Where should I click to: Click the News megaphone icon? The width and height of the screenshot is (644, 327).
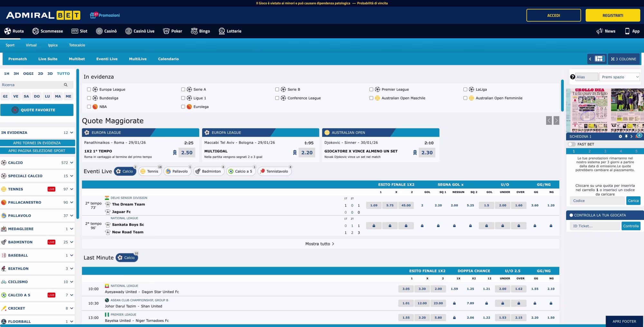[600, 31]
